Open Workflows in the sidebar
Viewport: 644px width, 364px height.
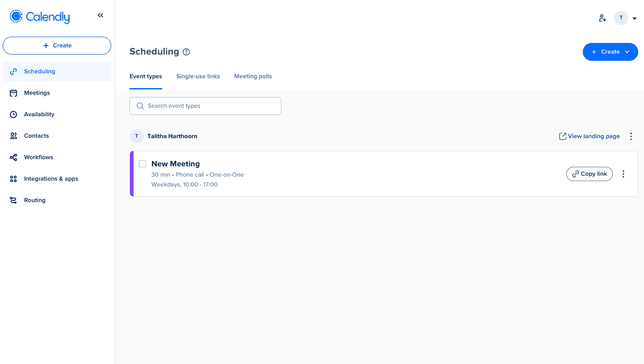(x=38, y=157)
